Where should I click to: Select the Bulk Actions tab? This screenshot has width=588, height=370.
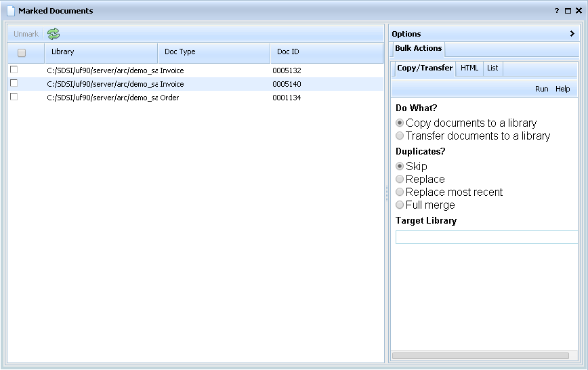419,49
